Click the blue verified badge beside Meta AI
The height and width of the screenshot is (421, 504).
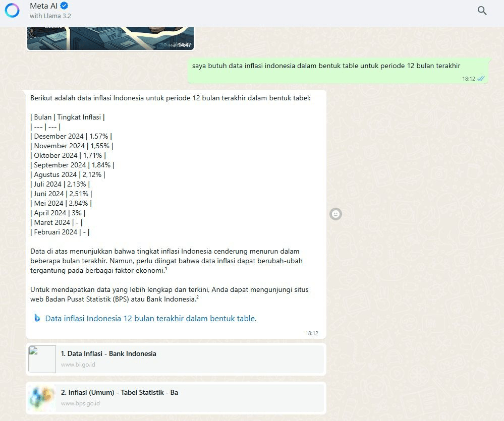[64, 6]
